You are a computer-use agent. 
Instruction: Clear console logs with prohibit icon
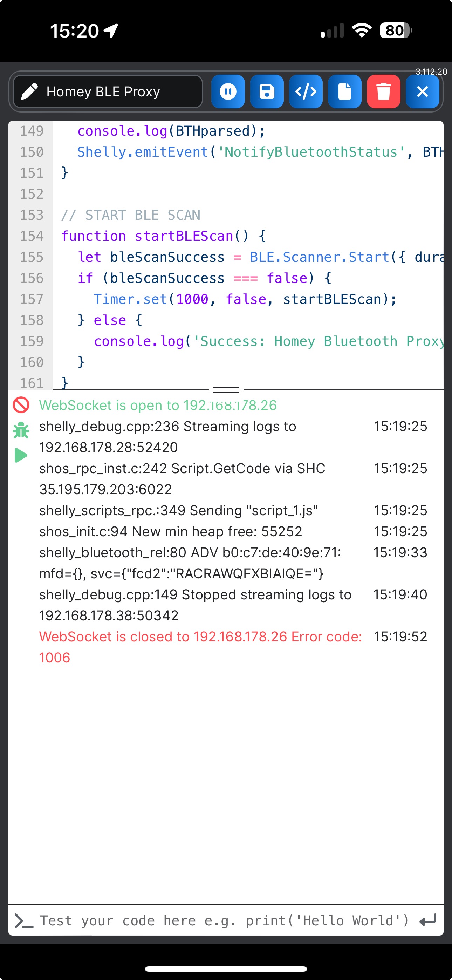(21, 405)
